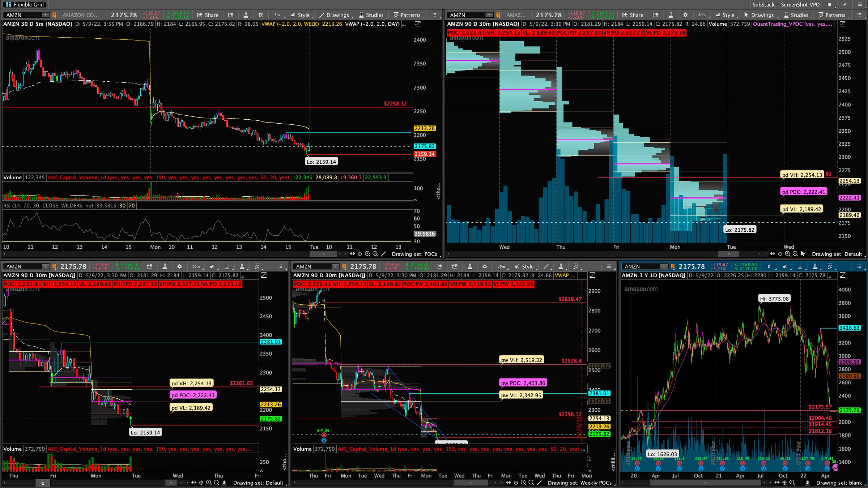Open list menu icon in the bottom-middle chart toolbar
The image size is (868, 488).
click(609, 266)
